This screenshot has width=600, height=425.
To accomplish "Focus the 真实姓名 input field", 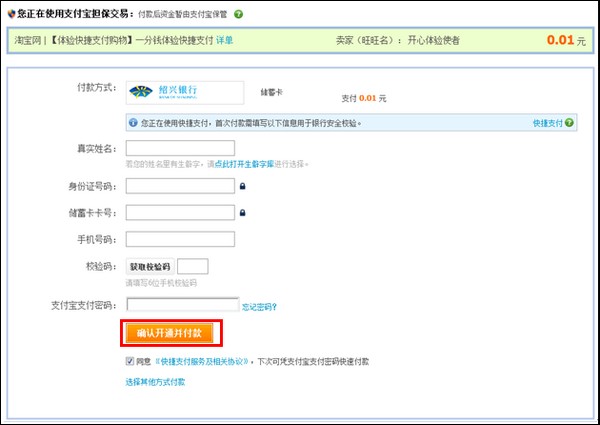I will tap(180, 148).
